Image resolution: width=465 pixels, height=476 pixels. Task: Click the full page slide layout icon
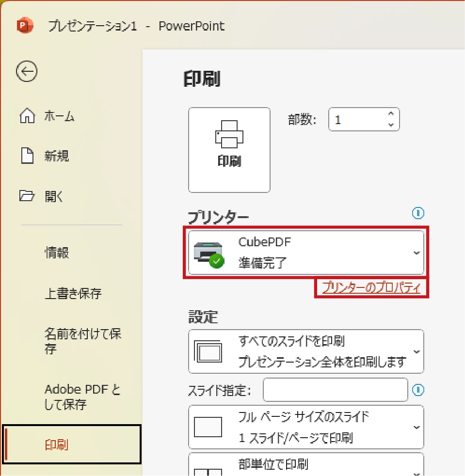pos(208,427)
